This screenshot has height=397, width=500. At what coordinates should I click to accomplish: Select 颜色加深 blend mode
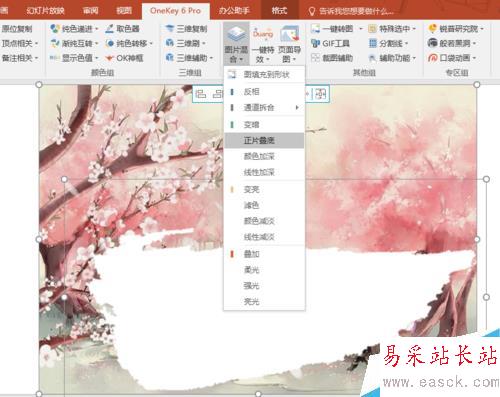(264, 156)
